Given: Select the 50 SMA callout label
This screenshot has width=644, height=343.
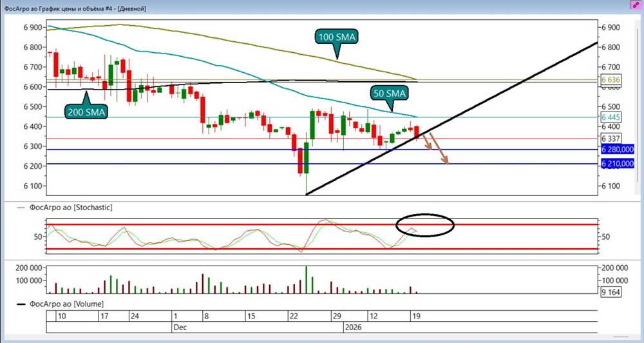Looking at the screenshot, I should pos(390,93).
